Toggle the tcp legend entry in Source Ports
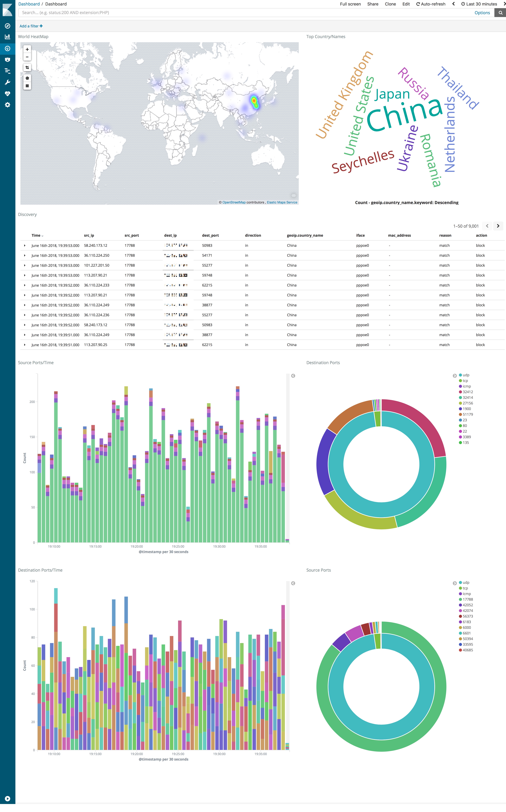506x812 pixels. pos(465,588)
